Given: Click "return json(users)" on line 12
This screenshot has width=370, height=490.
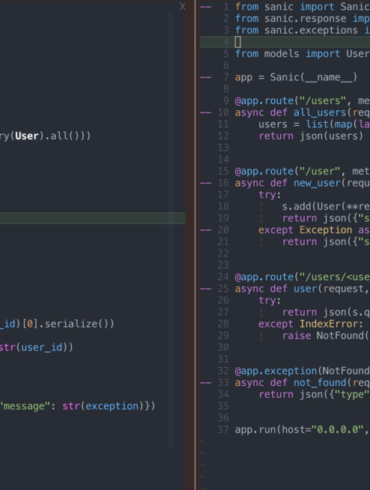Looking at the screenshot, I should pos(311,136).
